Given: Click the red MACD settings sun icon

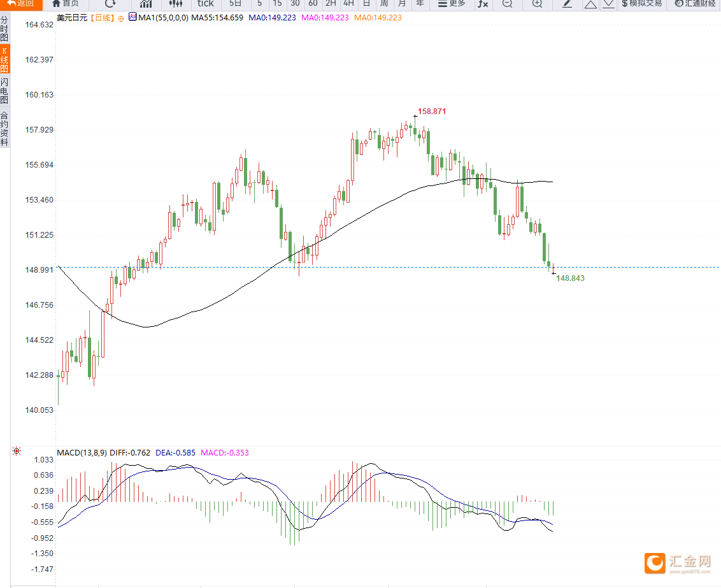Looking at the screenshot, I should 17,451.
